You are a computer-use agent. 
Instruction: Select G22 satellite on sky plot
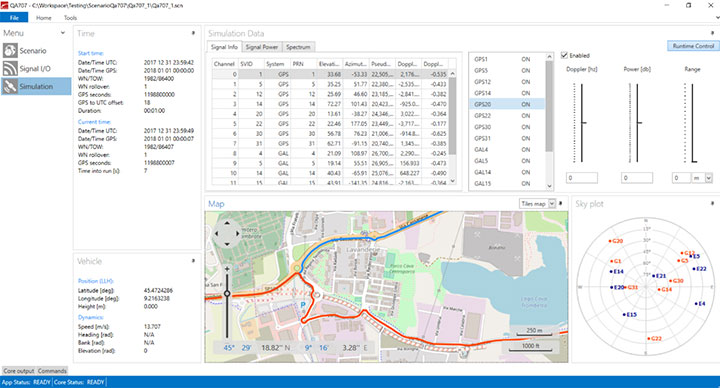(x=654, y=338)
